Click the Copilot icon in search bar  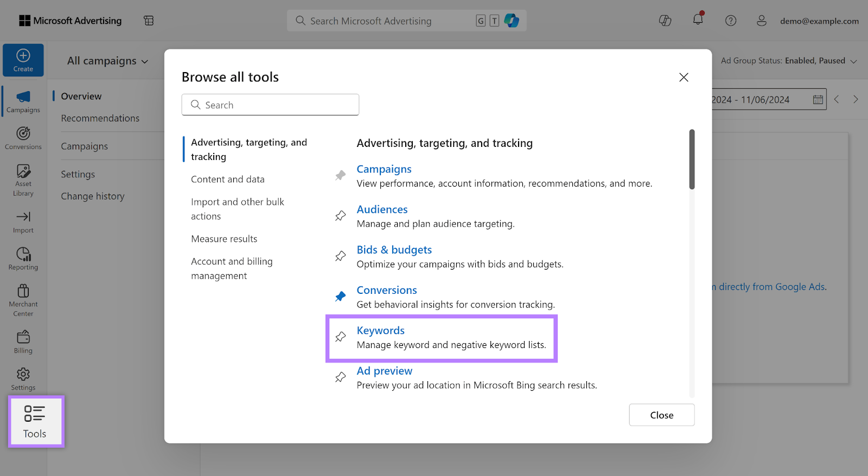(x=512, y=21)
